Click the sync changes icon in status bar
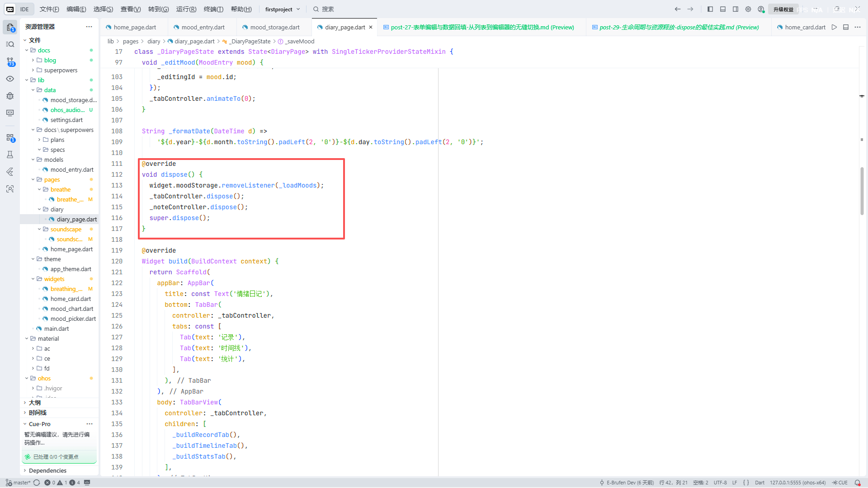 (x=37, y=483)
